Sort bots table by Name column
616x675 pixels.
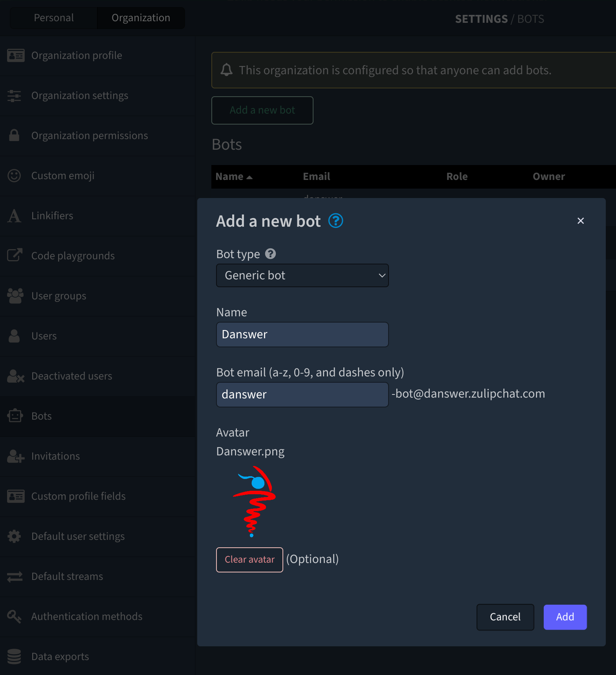(234, 177)
